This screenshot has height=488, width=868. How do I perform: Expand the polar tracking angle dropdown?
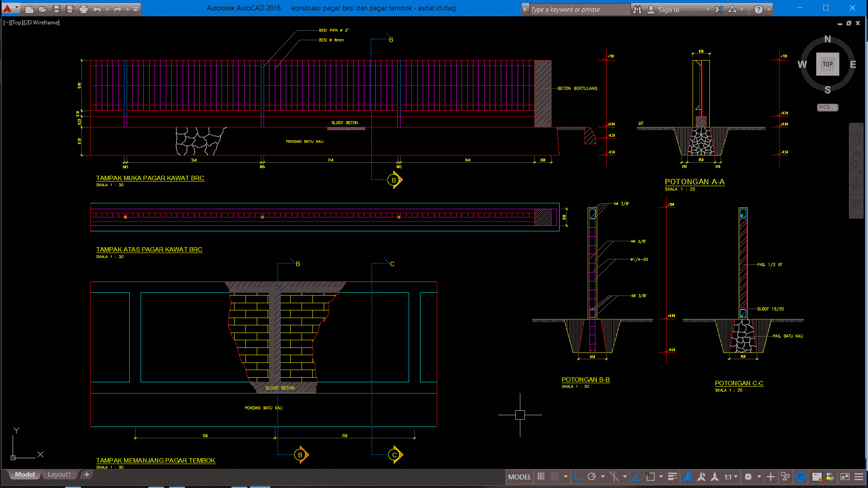[603, 477]
